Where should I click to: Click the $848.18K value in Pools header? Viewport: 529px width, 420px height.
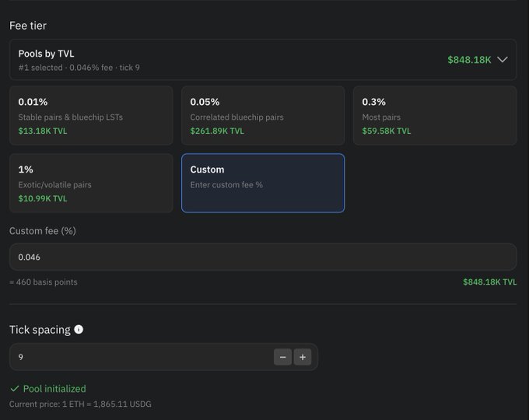click(x=469, y=60)
